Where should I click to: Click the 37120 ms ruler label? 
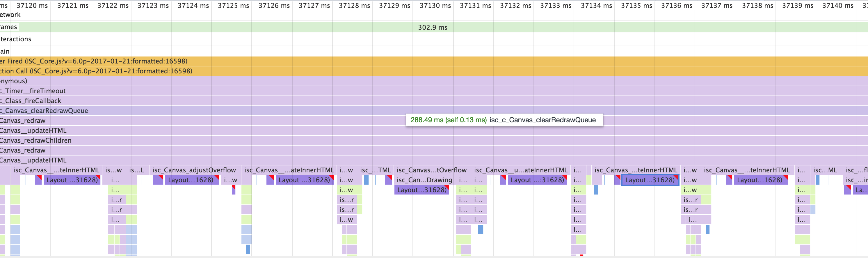32,6
